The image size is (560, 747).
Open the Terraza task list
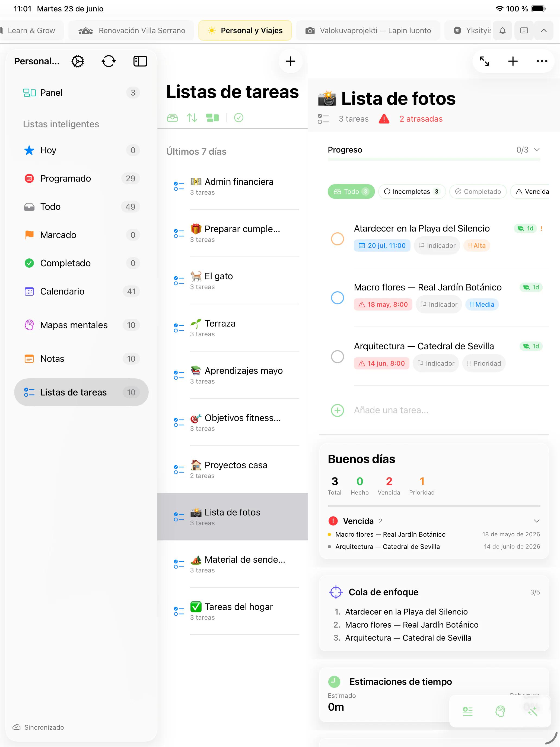pyautogui.click(x=233, y=328)
